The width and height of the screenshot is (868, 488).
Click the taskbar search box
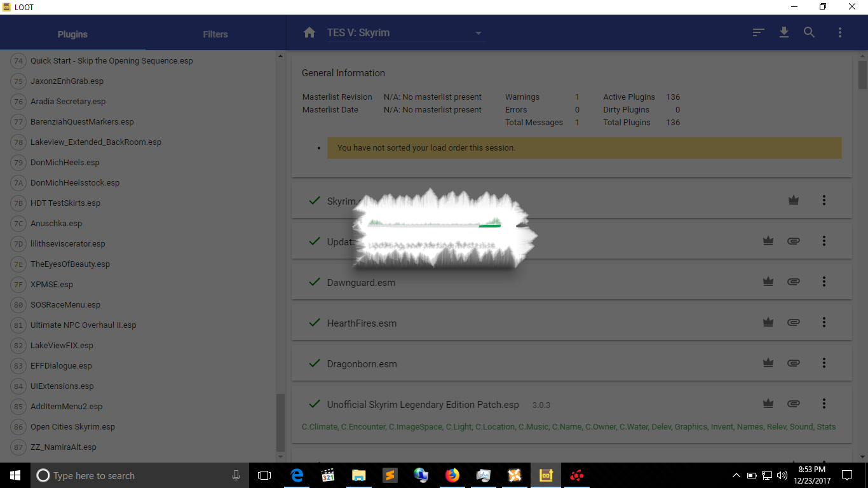(x=140, y=475)
